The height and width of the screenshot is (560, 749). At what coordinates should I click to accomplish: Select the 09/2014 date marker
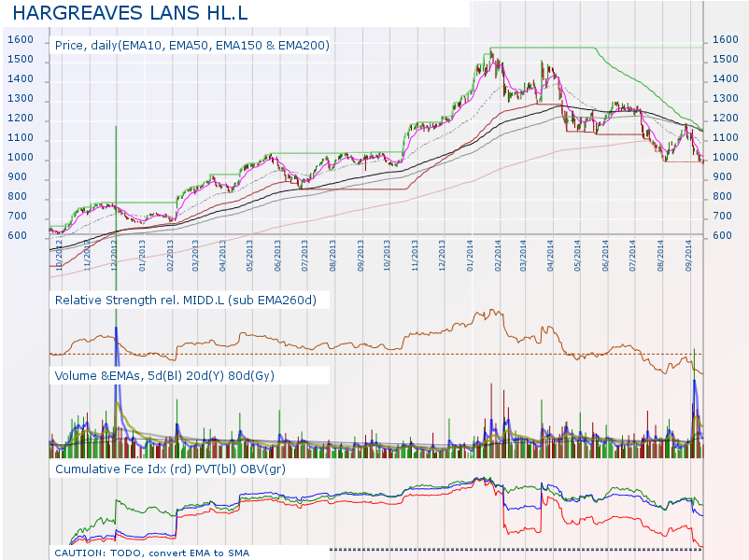tap(687, 255)
